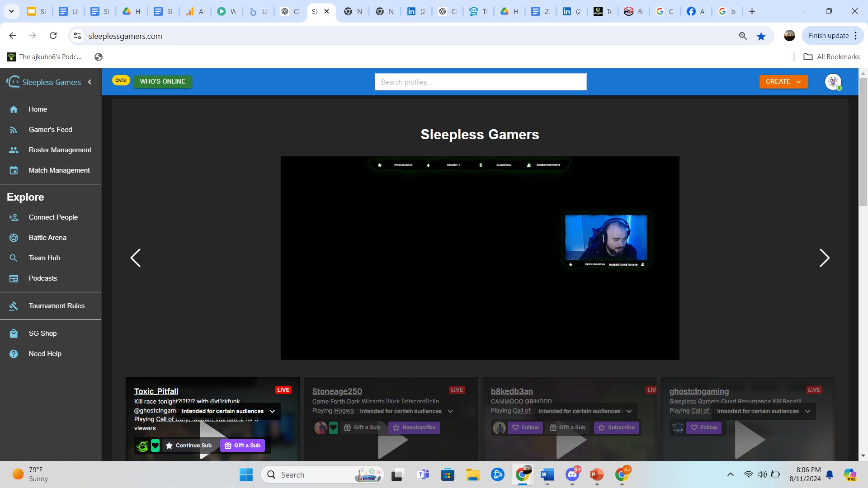Open the Battle Arena
Viewport: 868px width, 488px height.
point(47,238)
